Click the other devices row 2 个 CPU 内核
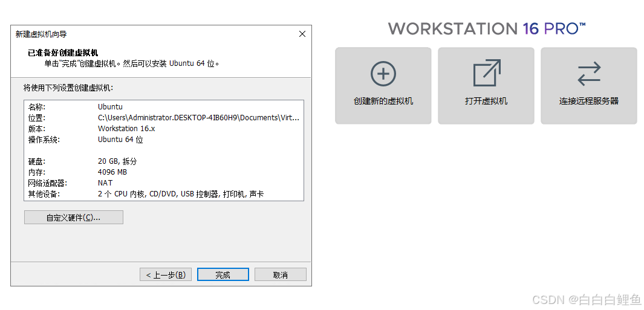The height and width of the screenshot is (310, 644). (x=181, y=194)
